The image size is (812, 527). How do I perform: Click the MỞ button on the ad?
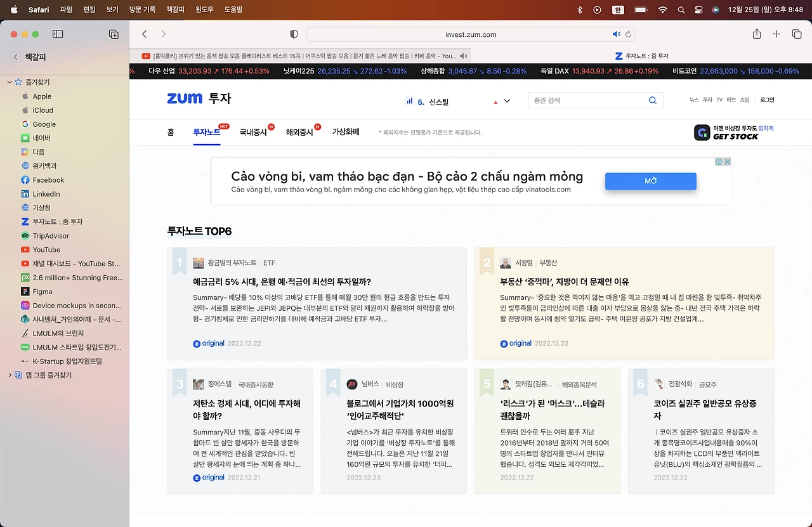(651, 181)
